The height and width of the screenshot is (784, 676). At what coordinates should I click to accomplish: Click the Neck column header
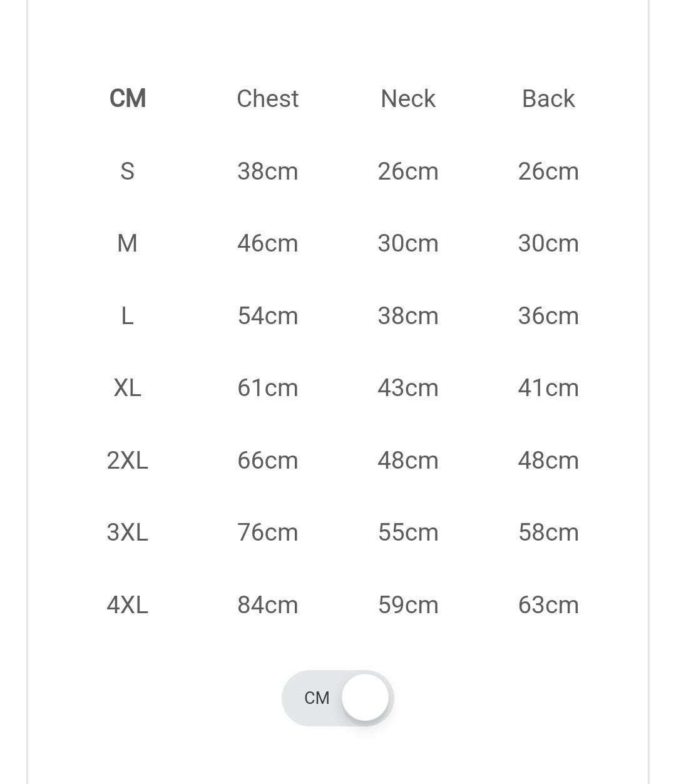407,99
